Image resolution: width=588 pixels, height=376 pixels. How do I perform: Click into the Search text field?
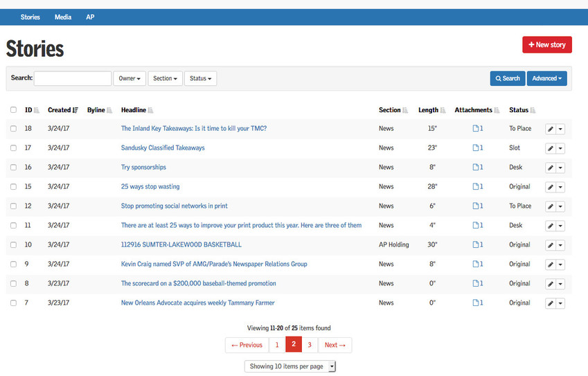pos(73,78)
